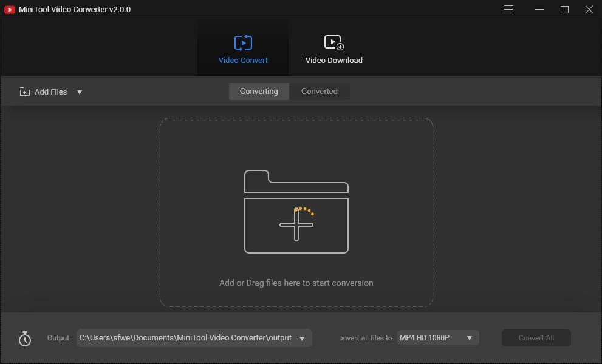602x364 pixels.
Task: Click the Video Convert icon
Action: click(x=243, y=42)
